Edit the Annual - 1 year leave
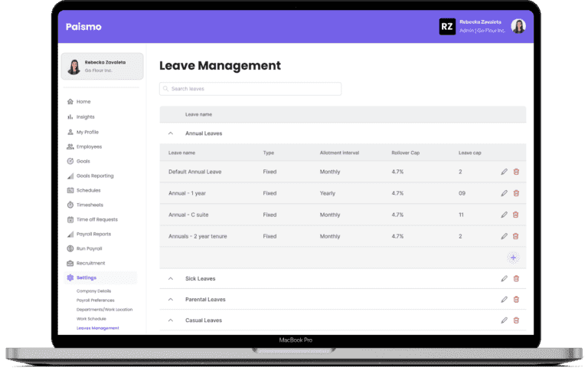The height and width of the screenshot is (368, 588). tap(504, 193)
